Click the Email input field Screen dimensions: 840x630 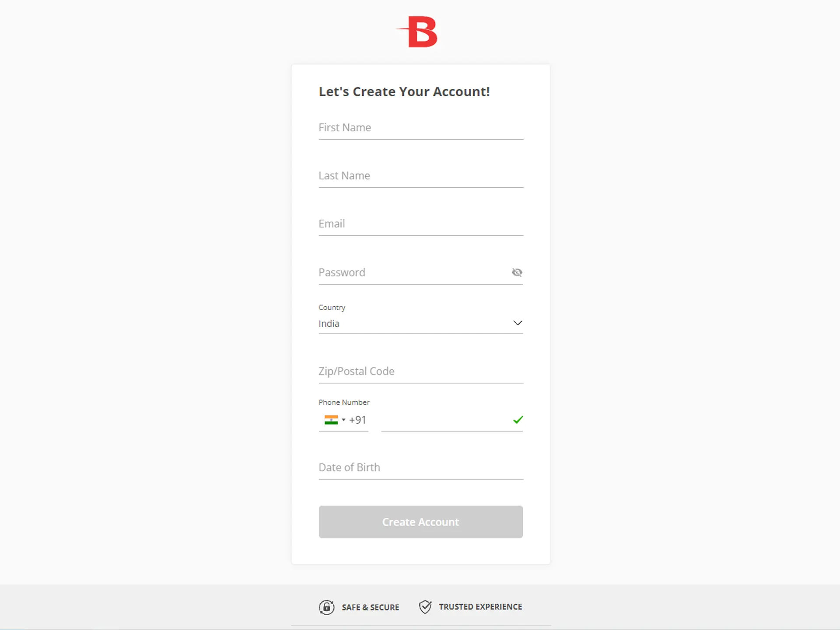point(421,224)
